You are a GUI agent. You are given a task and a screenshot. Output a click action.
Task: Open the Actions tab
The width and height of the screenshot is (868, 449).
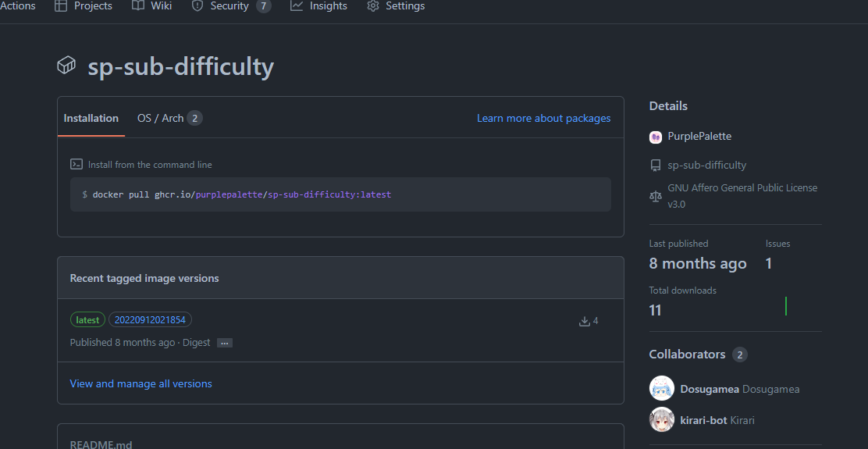point(18,6)
